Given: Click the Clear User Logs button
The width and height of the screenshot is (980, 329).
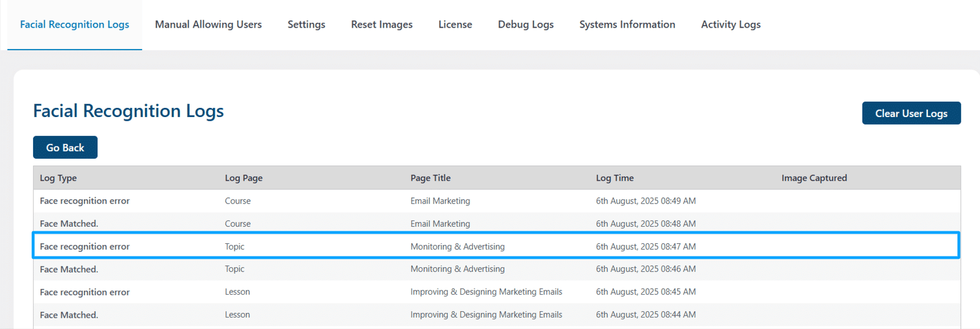Looking at the screenshot, I should (x=911, y=113).
